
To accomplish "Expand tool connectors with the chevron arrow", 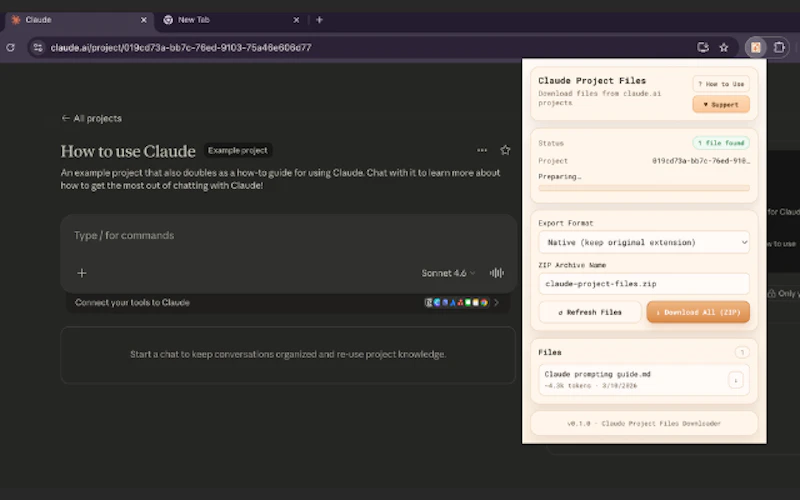I will (496, 303).
